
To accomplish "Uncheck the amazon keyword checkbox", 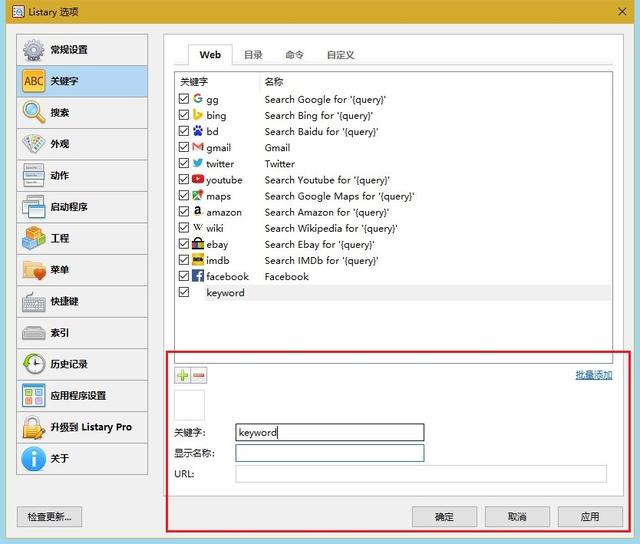I will pyautogui.click(x=184, y=212).
